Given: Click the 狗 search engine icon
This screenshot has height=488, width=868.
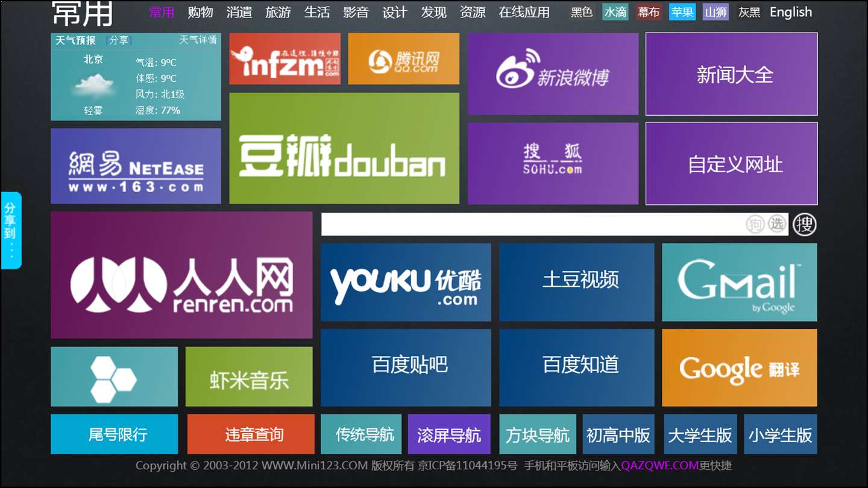Looking at the screenshot, I should pyautogui.click(x=755, y=224).
